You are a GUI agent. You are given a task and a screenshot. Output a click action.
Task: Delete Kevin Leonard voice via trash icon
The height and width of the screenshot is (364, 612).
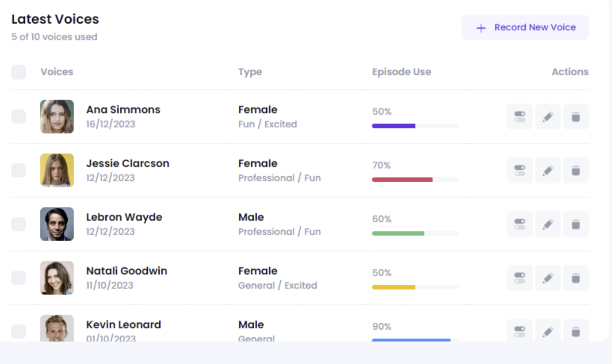click(x=576, y=331)
